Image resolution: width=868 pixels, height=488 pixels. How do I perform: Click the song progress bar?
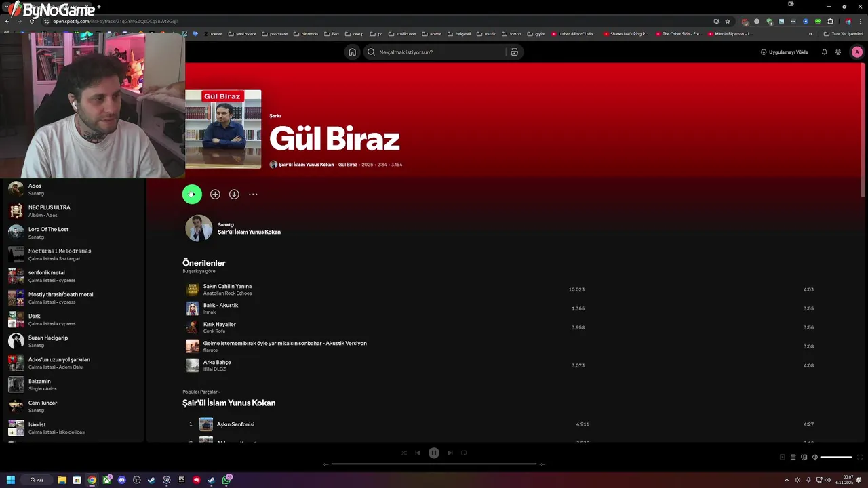coord(434,464)
